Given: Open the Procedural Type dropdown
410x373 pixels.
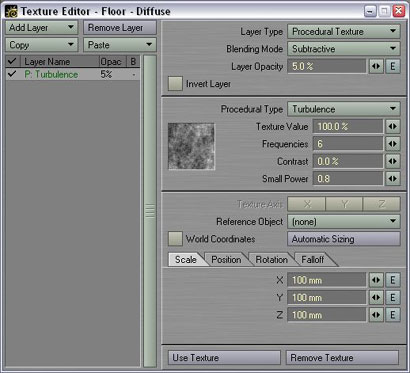Looking at the screenshot, I should point(343,109).
